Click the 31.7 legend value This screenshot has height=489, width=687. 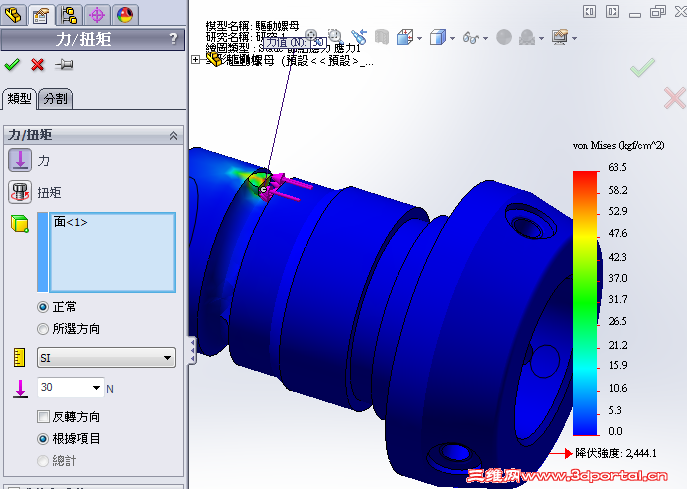pyautogui.click(x=618, y=300)
